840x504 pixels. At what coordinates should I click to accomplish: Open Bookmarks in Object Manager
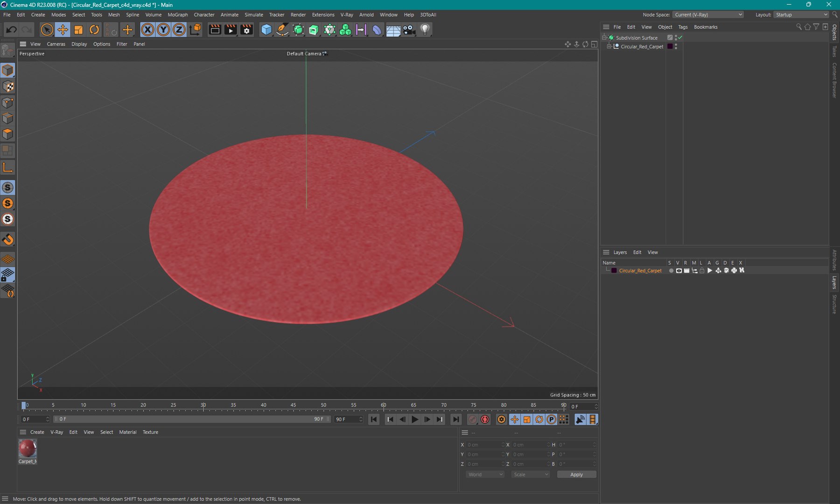[706, 27]
